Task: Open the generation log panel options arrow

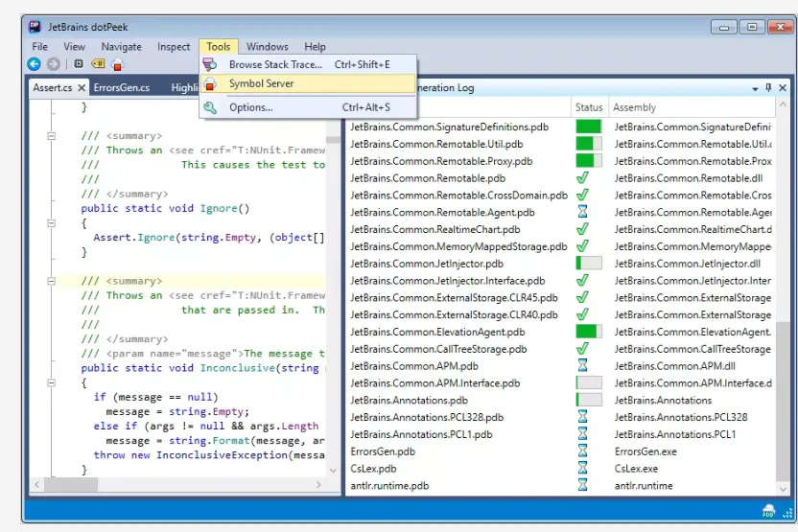Action: [x=755, y=88]
